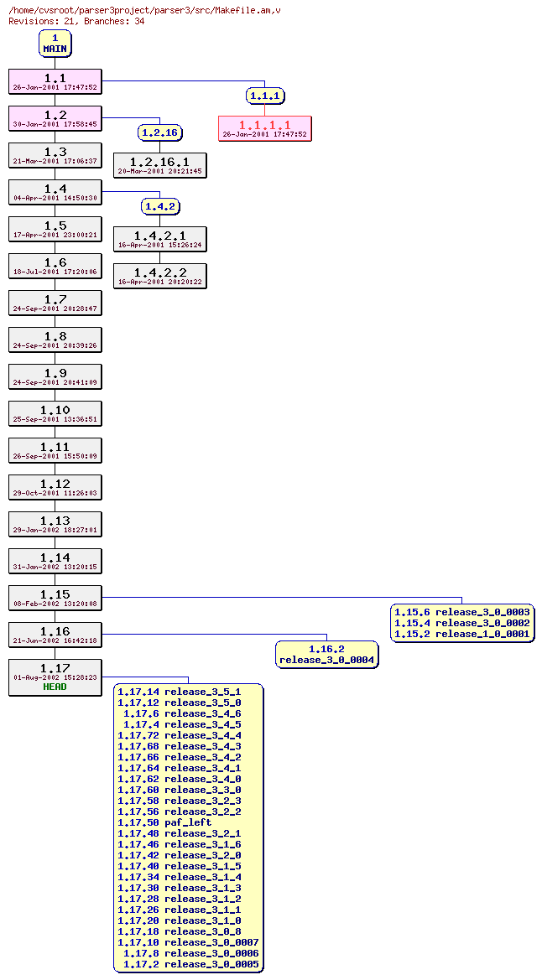
Task: Open revision 1.10 box
Action: coord(55,414)
